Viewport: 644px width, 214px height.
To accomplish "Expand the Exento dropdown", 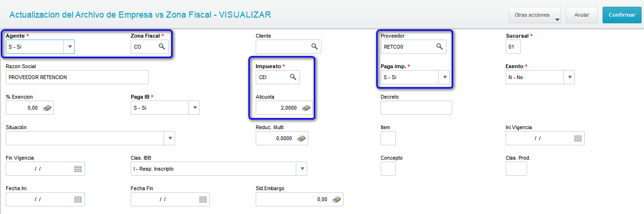I will point(570,77).
